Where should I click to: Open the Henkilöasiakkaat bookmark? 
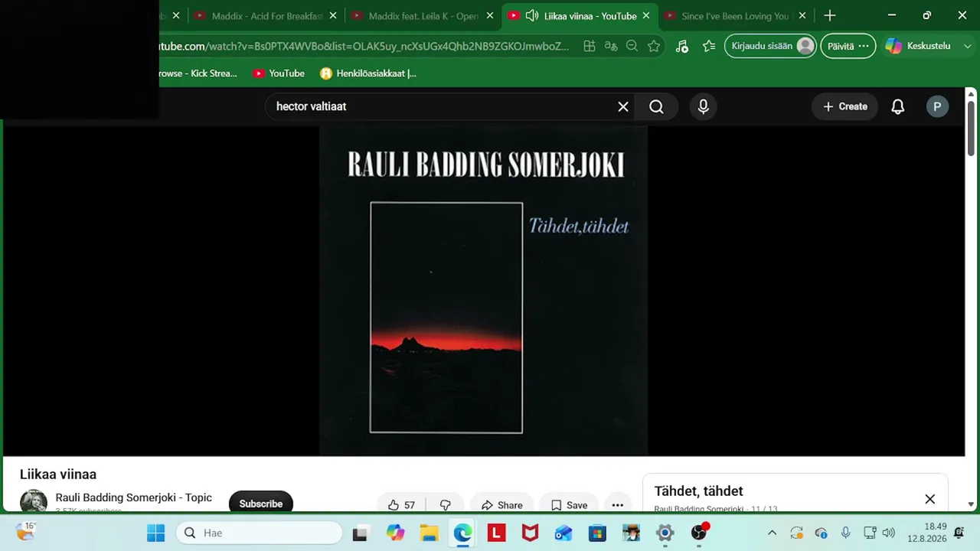368,73
